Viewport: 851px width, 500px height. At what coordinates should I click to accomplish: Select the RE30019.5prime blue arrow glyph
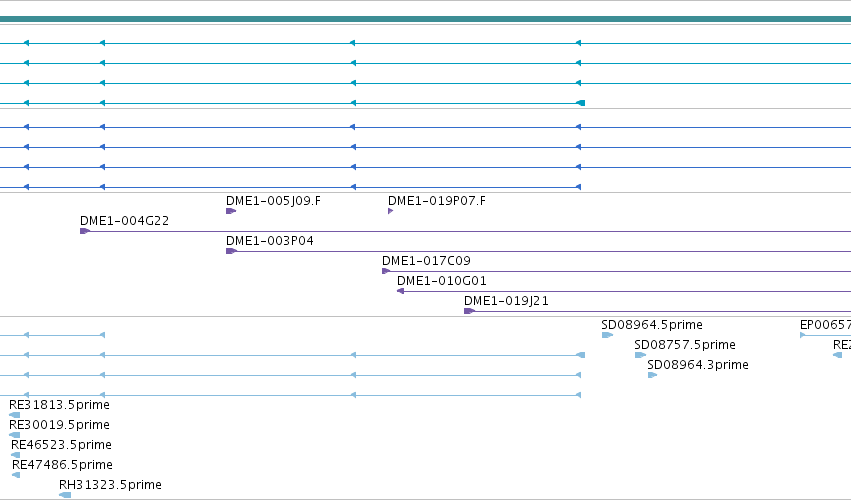(x=15, y=435)
